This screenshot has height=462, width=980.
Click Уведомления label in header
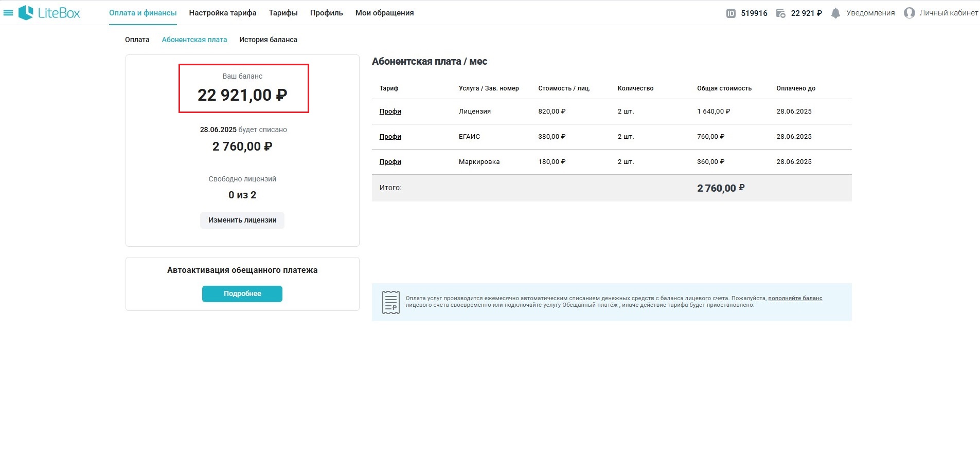pyautogui.click(x=870, y=13)
